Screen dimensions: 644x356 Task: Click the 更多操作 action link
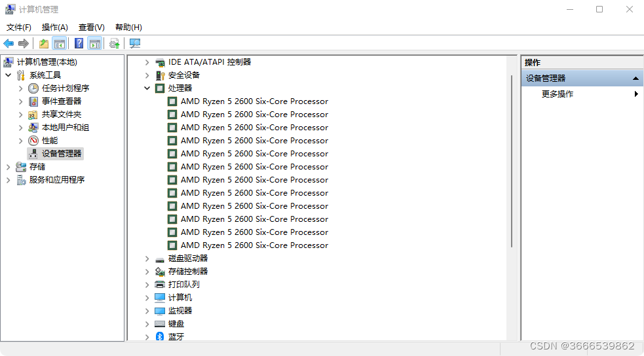[558, 94]
